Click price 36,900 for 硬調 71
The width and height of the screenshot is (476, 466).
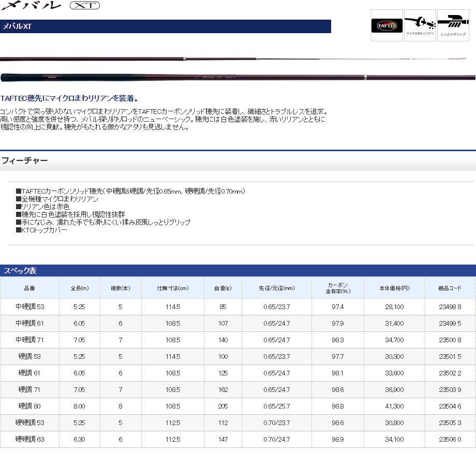coord(394,389)
